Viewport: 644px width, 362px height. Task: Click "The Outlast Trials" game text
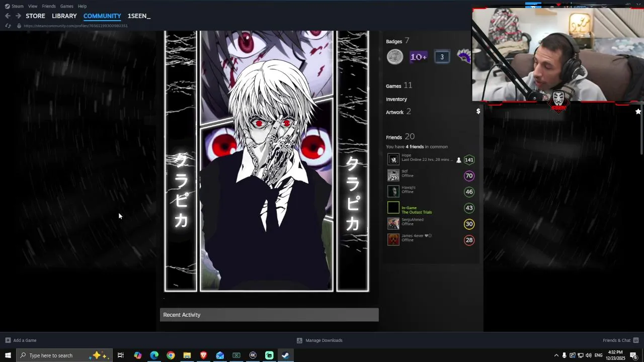(417, 212)
